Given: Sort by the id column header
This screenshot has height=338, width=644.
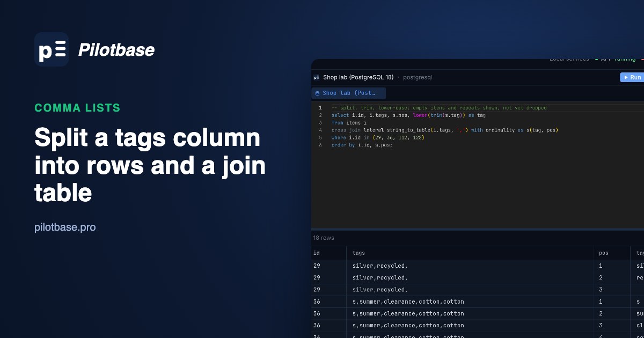Looking at the screenshot, I should click(329, 253).
